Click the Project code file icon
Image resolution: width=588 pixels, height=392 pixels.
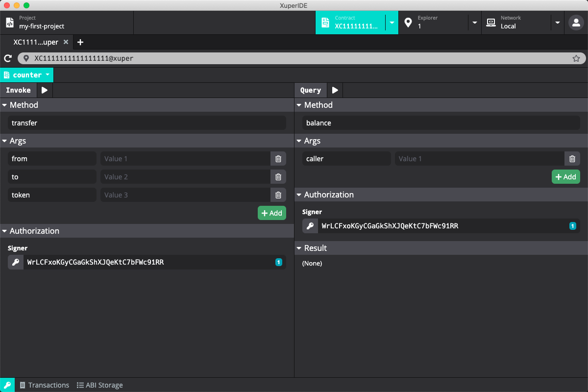click(x=10, y=23)
